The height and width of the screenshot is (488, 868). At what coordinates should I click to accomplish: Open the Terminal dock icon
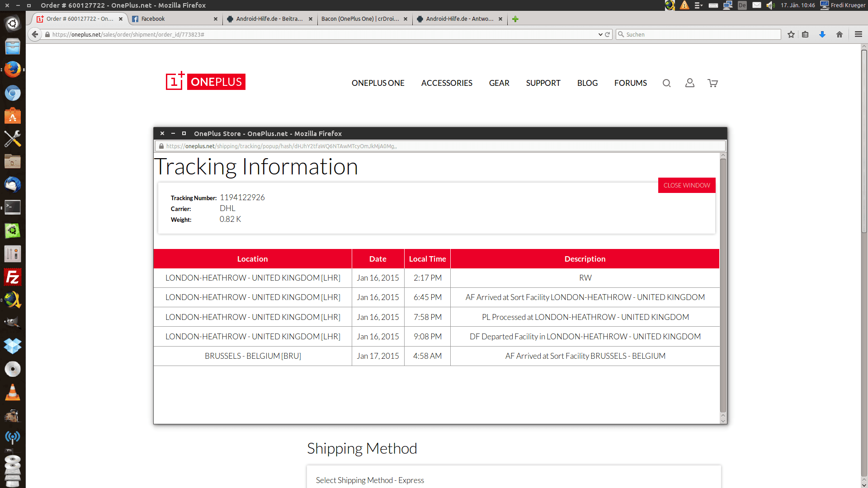pyautogui.click(x=13, y=207)
